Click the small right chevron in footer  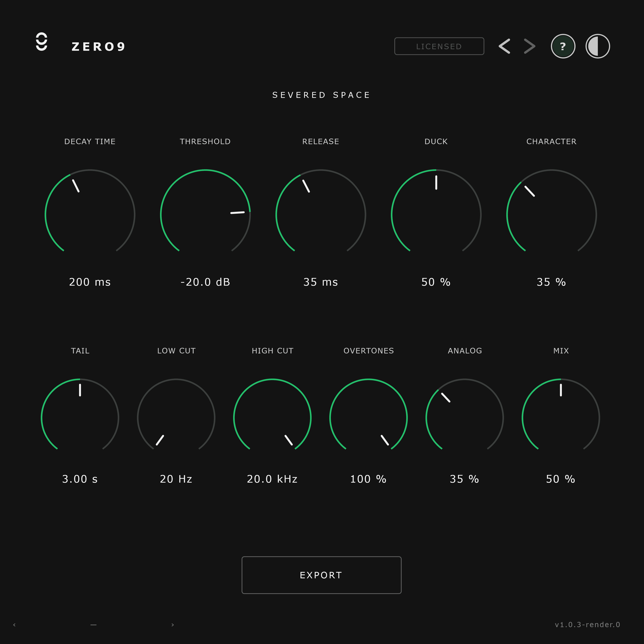point(173,625)
